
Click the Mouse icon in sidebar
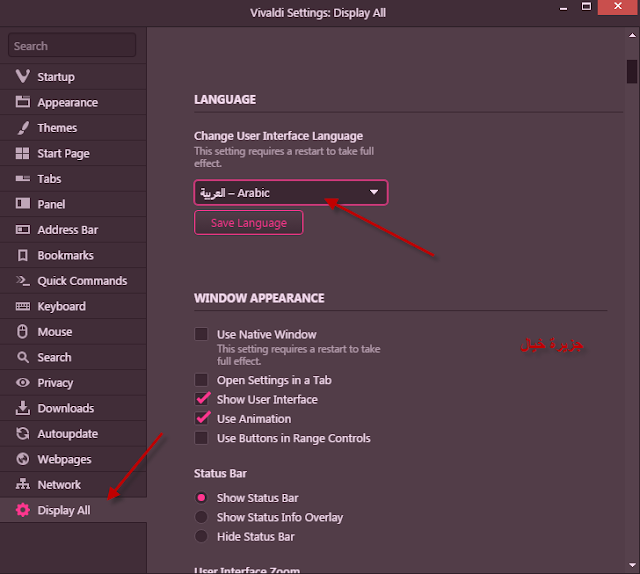[22, 331]
